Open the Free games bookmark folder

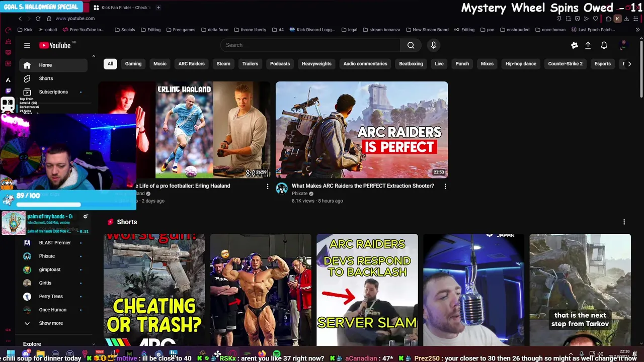[x=180, y=30]
